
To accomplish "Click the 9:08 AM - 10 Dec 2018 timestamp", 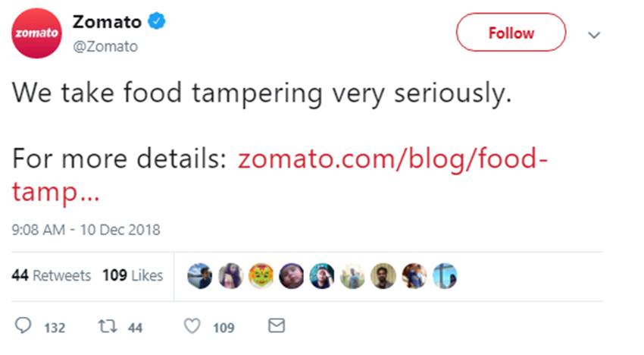I will [86, 229].
